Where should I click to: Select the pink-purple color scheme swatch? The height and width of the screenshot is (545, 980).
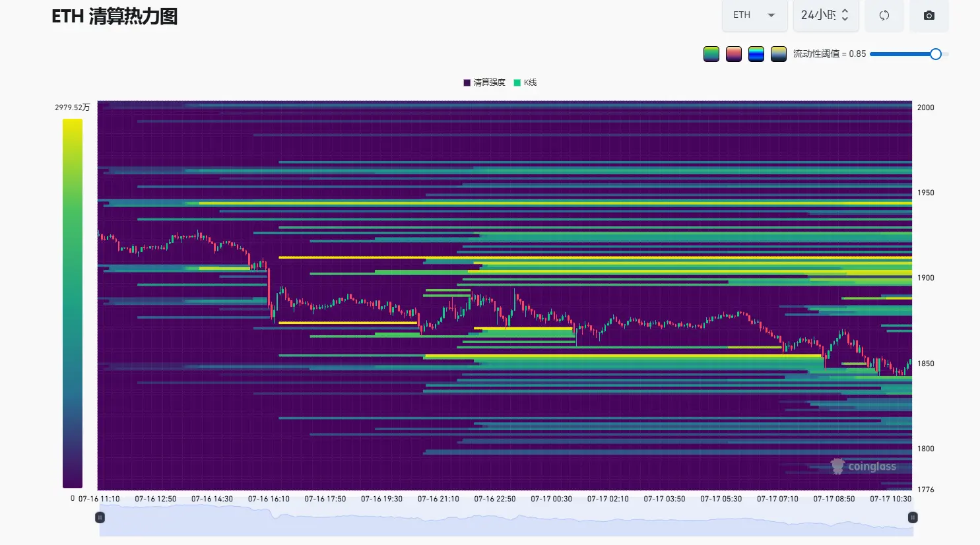pyautogui.click(x=734, y=54)
